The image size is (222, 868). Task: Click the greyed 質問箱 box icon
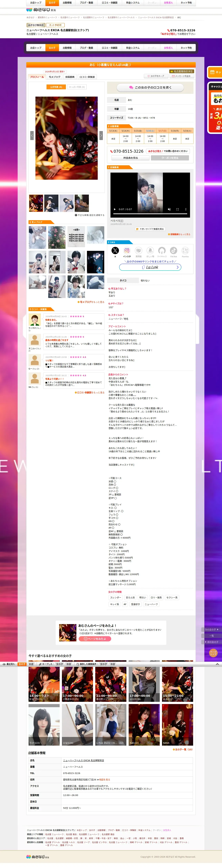click(x=139, y=250)
